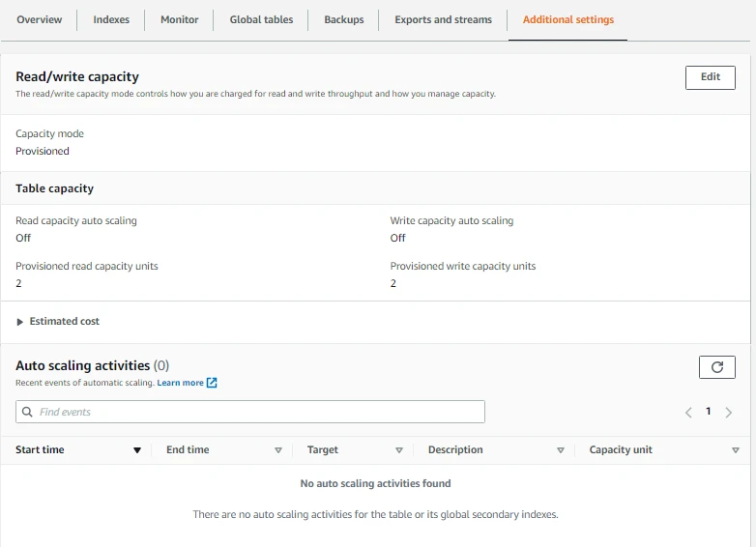
Task: Click the refresh auto scaling activities icon
Action: [716, 367]
